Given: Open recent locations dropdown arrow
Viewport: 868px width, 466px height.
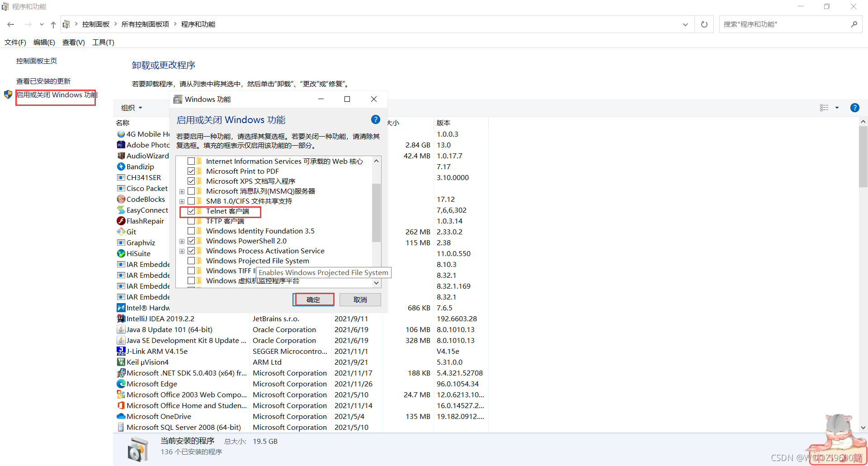Looking at the screenshot, I should (42, 24).
